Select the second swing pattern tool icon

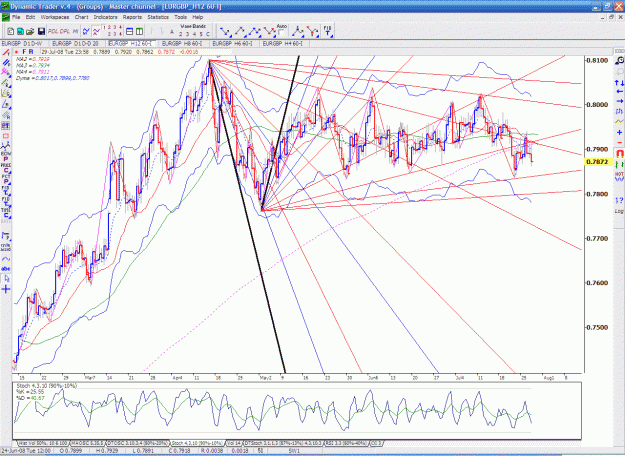tap(240, 31)
